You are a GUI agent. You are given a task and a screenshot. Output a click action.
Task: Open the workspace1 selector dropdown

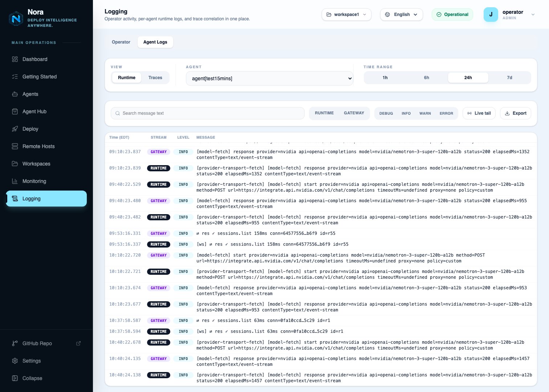click(346, 15)
